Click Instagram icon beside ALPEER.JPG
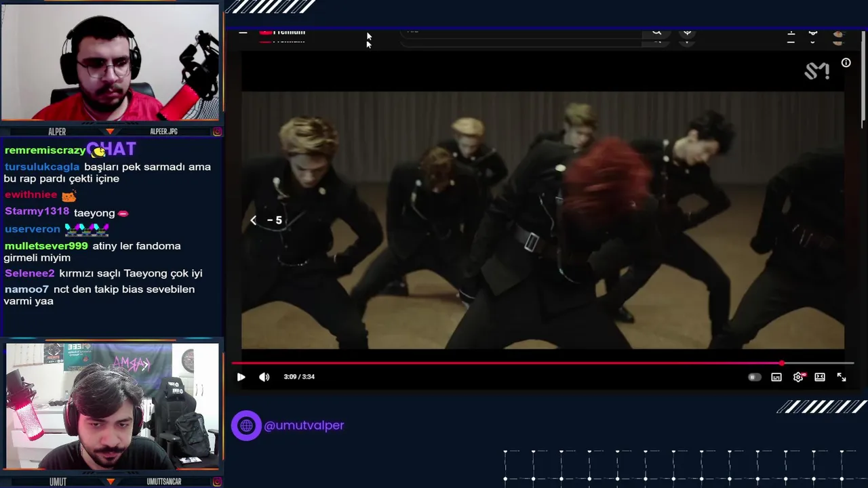 pyautogui.click(x=217, y=131)
